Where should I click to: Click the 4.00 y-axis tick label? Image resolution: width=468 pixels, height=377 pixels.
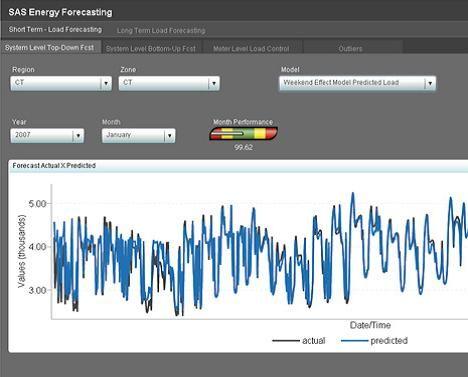coord(37,247)
